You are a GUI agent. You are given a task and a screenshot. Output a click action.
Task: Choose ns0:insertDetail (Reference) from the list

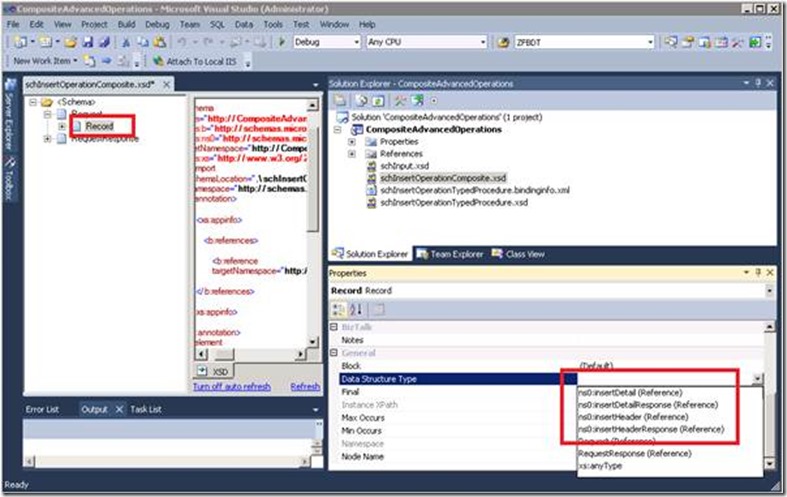point(630,393)
